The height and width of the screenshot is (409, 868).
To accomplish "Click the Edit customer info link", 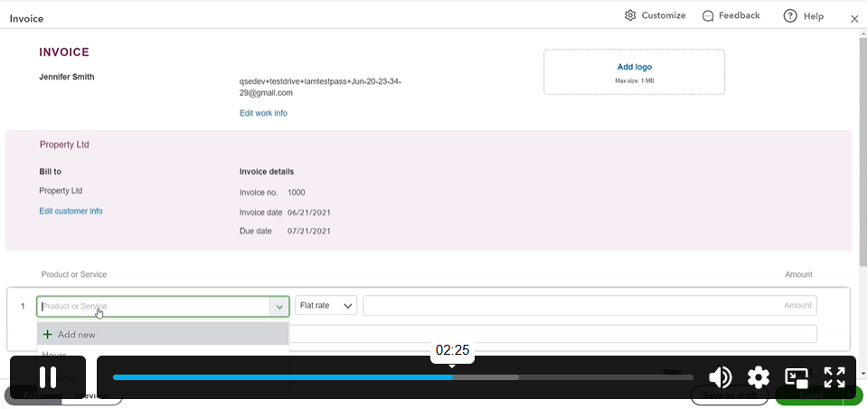I will tap(71, 211).
